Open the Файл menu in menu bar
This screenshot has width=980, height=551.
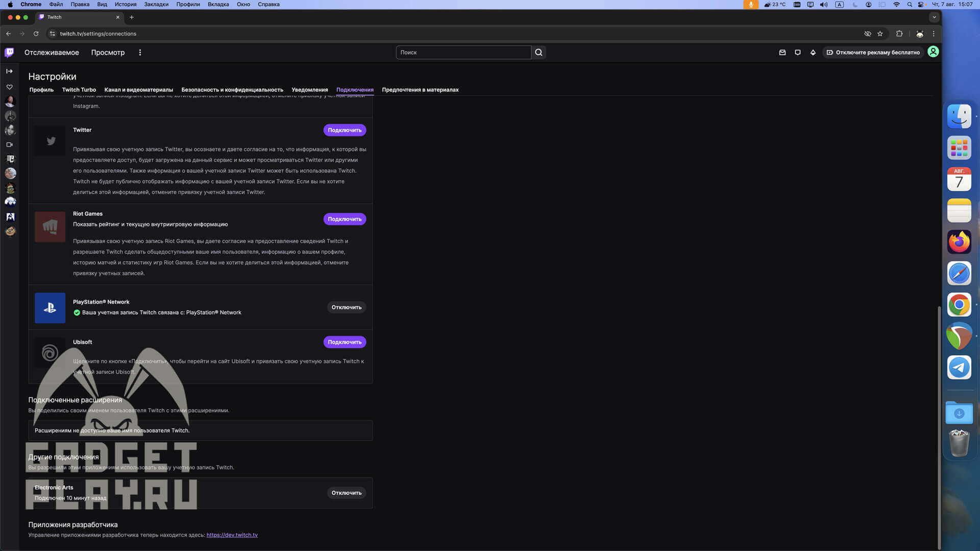pos(56,4)
